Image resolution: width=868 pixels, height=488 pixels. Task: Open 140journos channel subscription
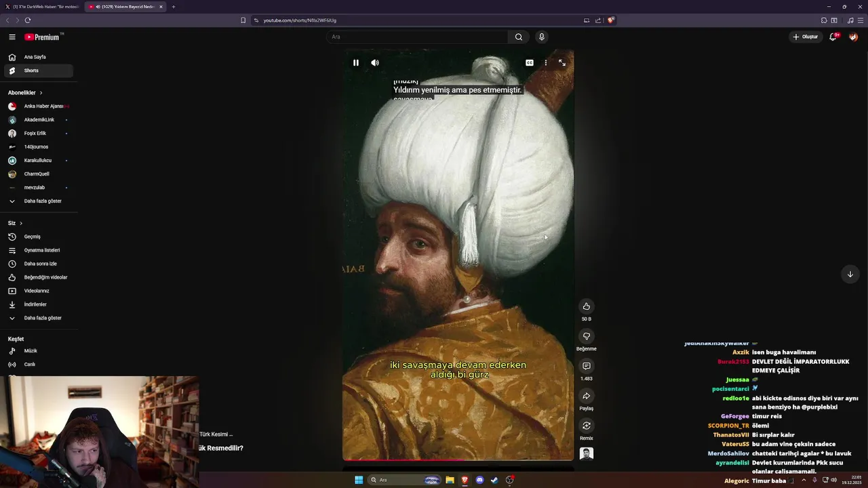(x=39, y=147)
